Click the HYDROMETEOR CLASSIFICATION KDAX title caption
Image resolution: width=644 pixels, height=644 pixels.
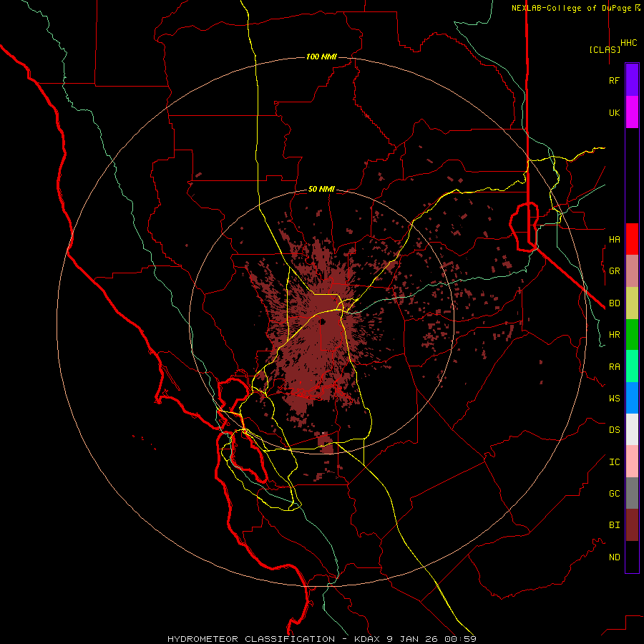tap(321, 639)
